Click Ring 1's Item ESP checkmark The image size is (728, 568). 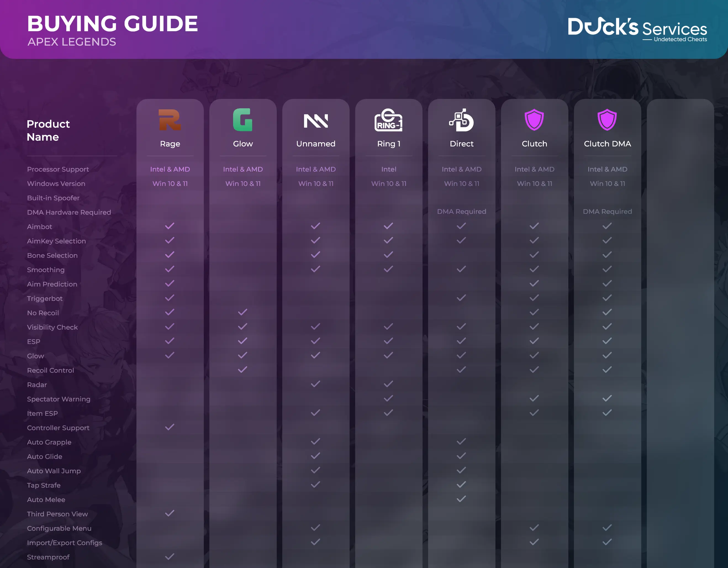pos(388,413)
